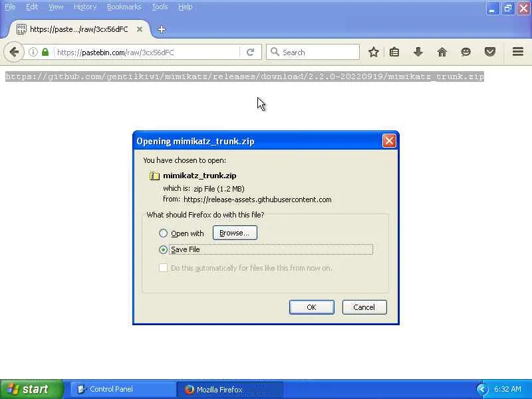Open the Downloads arrow icon

[x=418, y=53]
